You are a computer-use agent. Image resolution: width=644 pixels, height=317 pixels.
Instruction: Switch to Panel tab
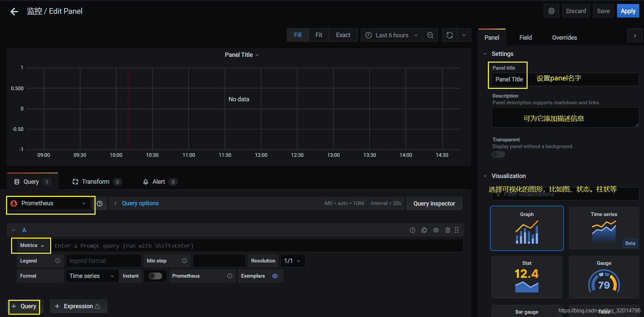[492, 38]
